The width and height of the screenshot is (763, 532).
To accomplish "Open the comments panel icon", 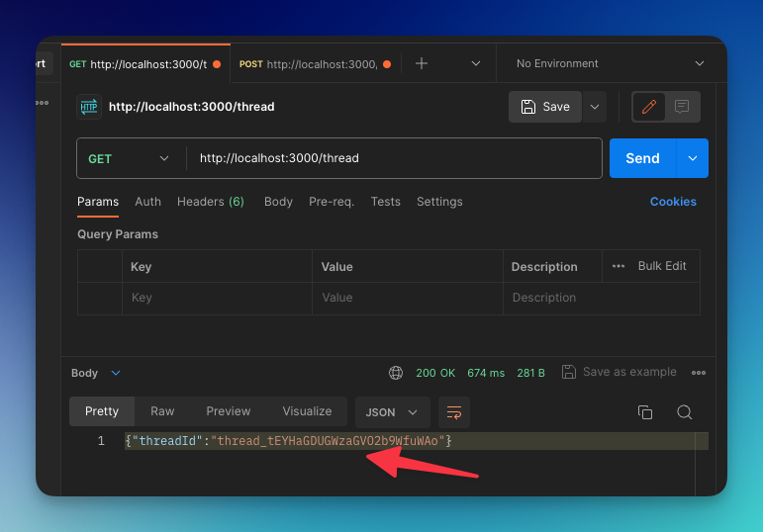I will 682,107.
